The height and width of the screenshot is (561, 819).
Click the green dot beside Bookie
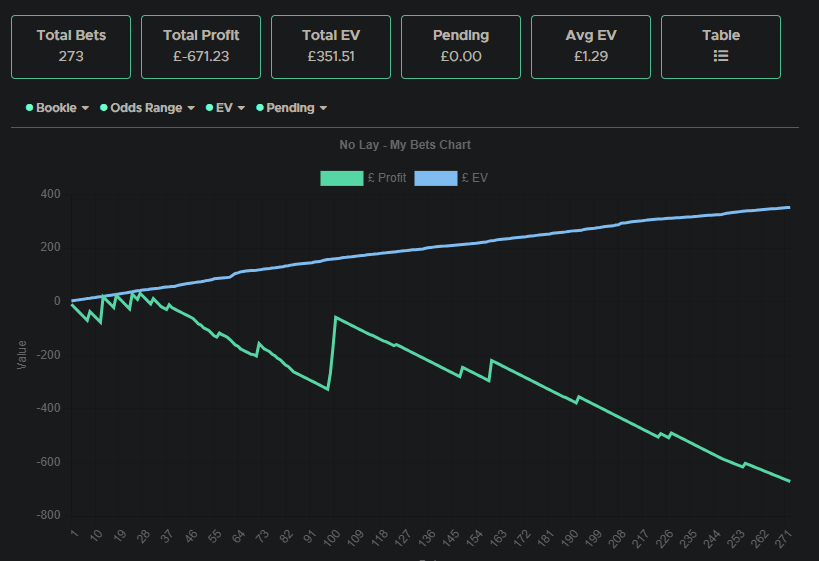[30, 108]
